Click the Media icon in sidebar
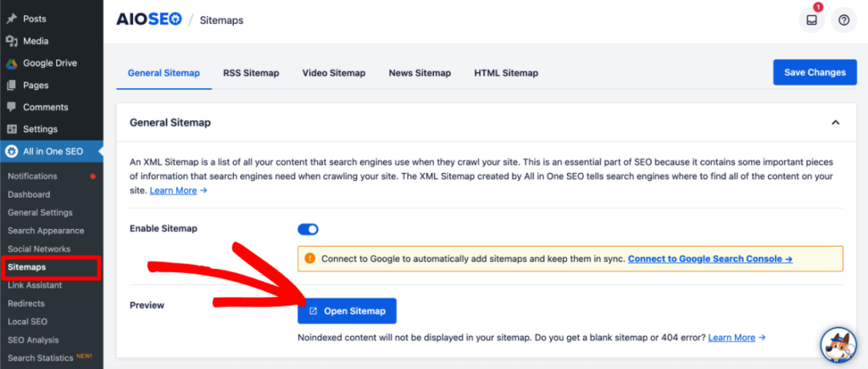The image size is (868, 369). (x=12, y=41)
